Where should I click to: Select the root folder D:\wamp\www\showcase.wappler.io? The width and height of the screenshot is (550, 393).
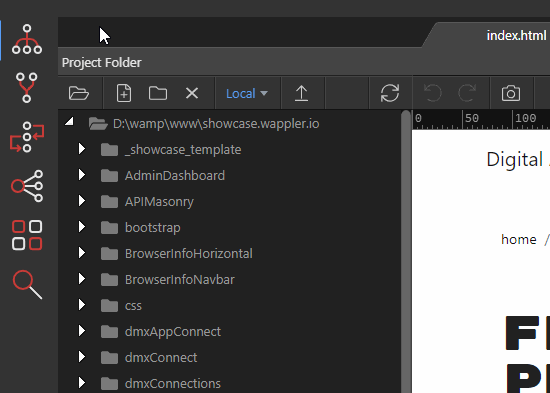[x=216, y=124]
